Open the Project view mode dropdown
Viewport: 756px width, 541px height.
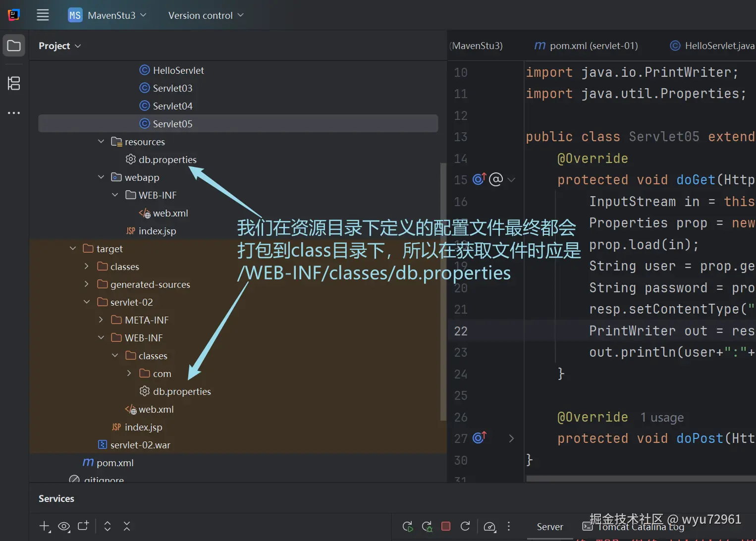(x=60, y=46)
